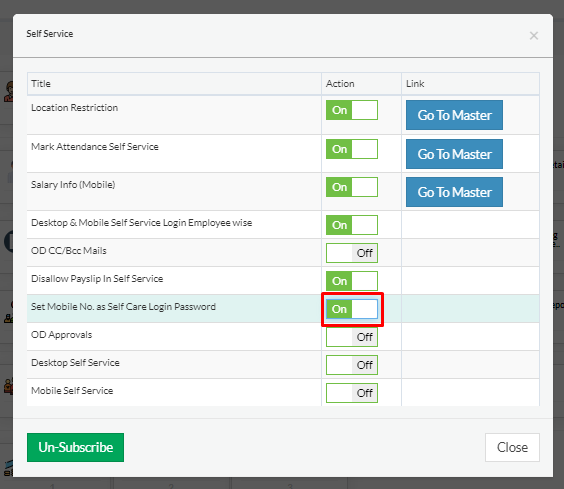Enable the OD CC/Bcc Mails toggle
564x489 pixels.
352,253
